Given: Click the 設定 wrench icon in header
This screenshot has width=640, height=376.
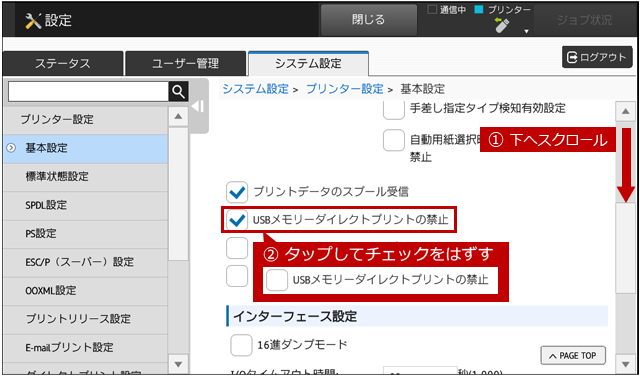Looking at the screenshot, I should tap(33, 20).
